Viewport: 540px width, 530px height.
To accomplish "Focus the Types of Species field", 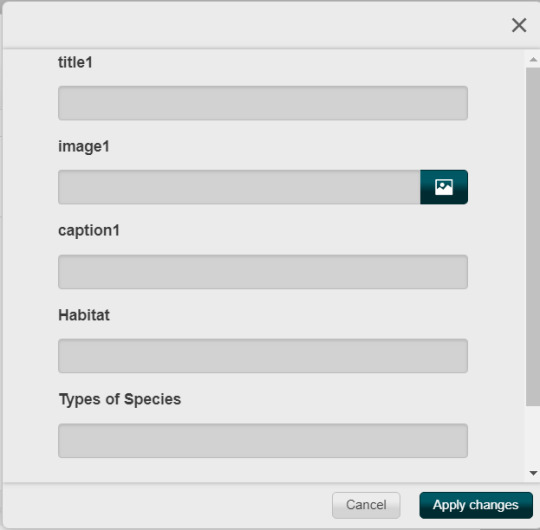I will pyautogui.click(x=263, y=440).
